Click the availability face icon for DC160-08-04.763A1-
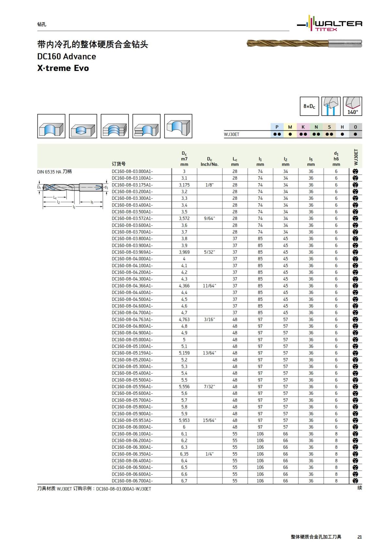This screenshot has height=555, width=392. click(x=355, y=320)
